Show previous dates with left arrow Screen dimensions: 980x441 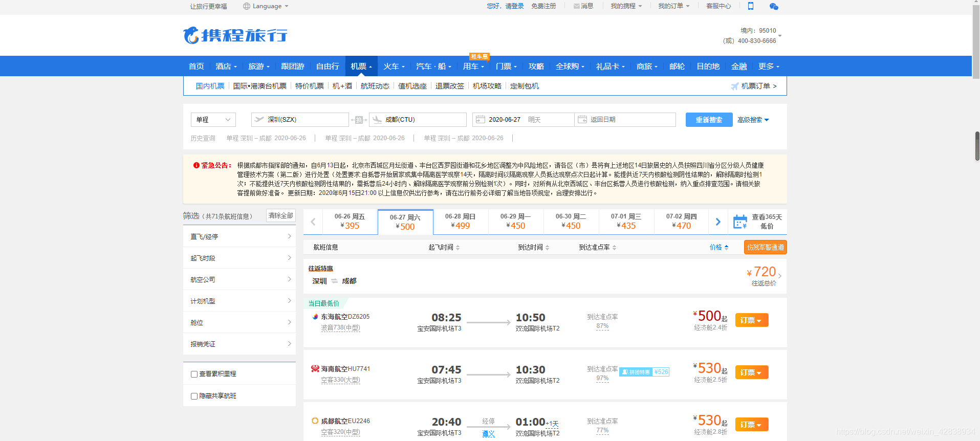313,222
